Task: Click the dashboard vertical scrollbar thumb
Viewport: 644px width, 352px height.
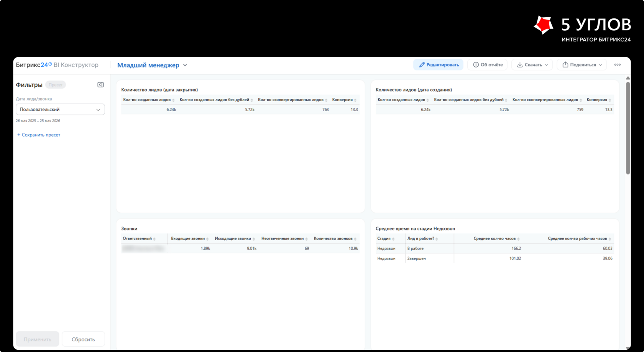Action: (628, 128)
